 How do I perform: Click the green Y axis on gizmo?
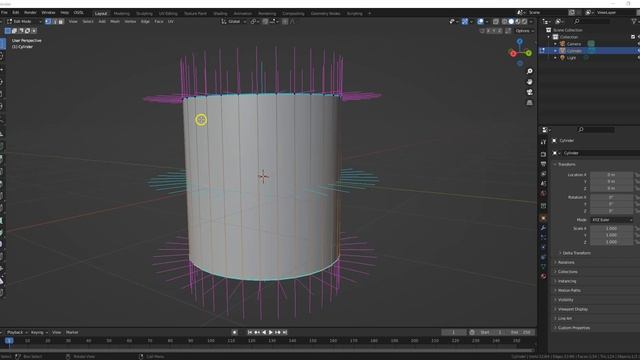pyautogui.click(x=529, y=53)
